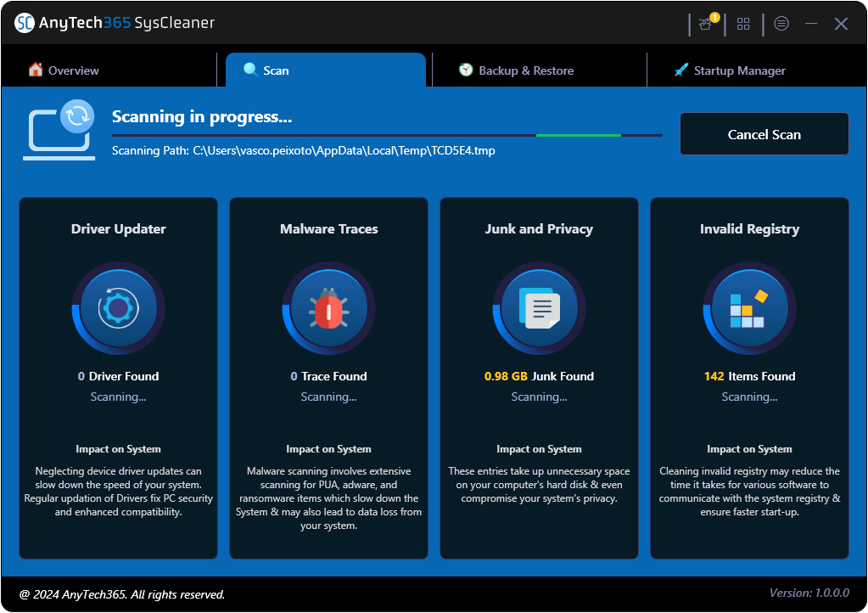
Task: Click the SC SysCleaner logo
Action: (x=24, y=24)
